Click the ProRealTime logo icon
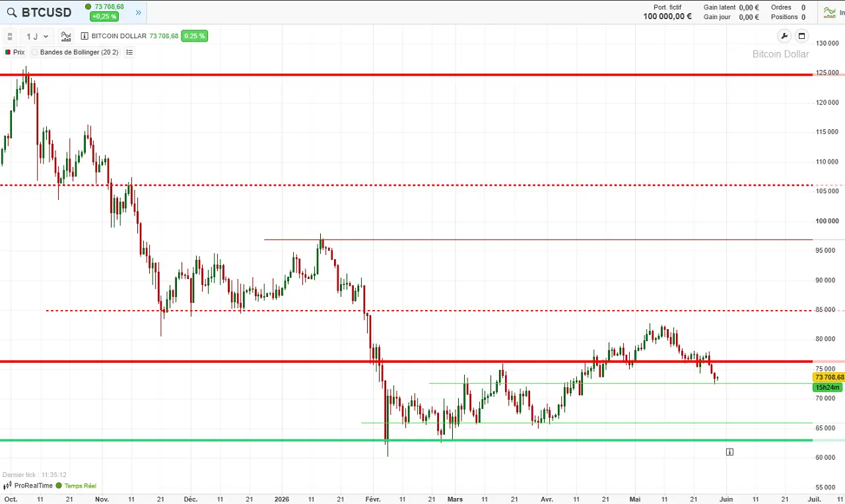The image size is (845, 504). tap(8, 486)
